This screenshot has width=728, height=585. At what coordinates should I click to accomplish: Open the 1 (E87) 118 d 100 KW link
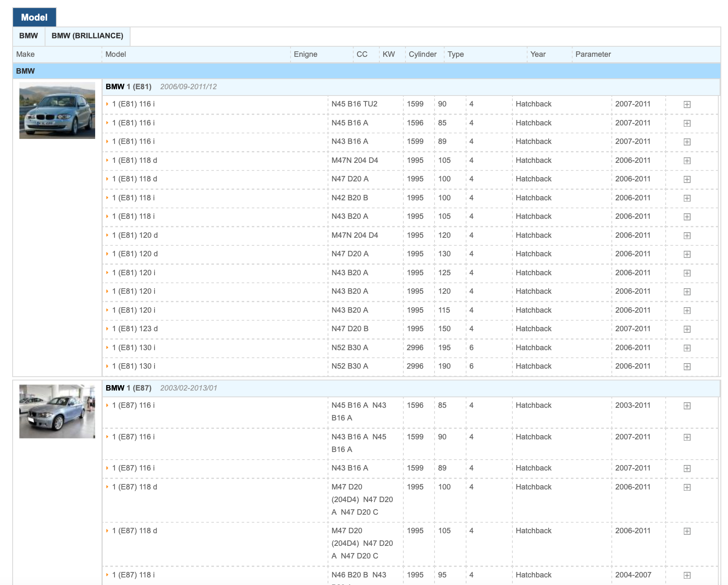tap(134, 487)
